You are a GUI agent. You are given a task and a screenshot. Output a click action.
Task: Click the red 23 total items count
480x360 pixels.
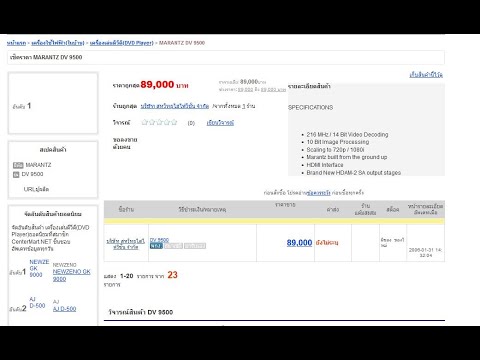pyautogui.click(x=172, y=275)
